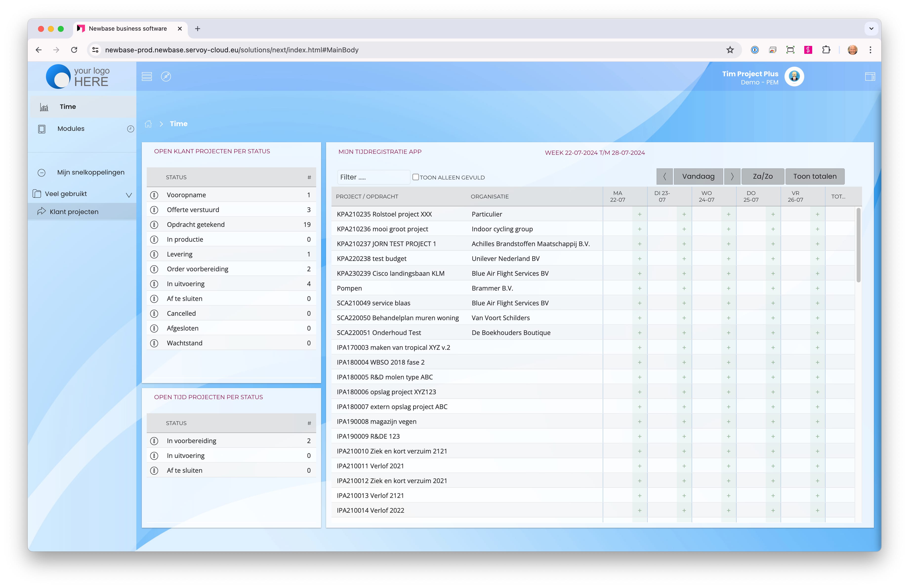Open the browser extensions puzzle icon
The height and width of the screenshot is (588, 909).
pyautogui.click(x=826, y=50)
